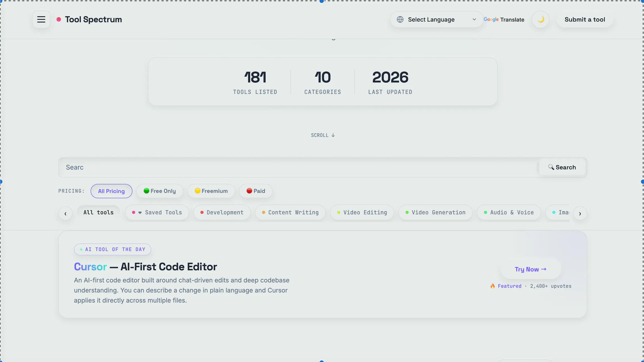Click the 181 Tools Listed stat
This screenshot has height=362, width=644.
point(255,82)
